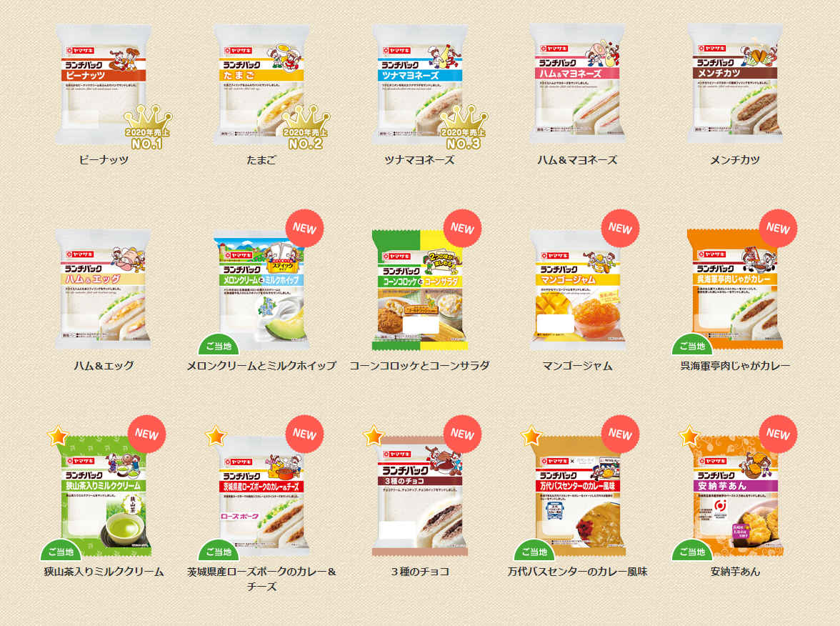Click the star icon on 3種のチョコ
The height and width of the screenshot is (626, 840).
[374, 436]
